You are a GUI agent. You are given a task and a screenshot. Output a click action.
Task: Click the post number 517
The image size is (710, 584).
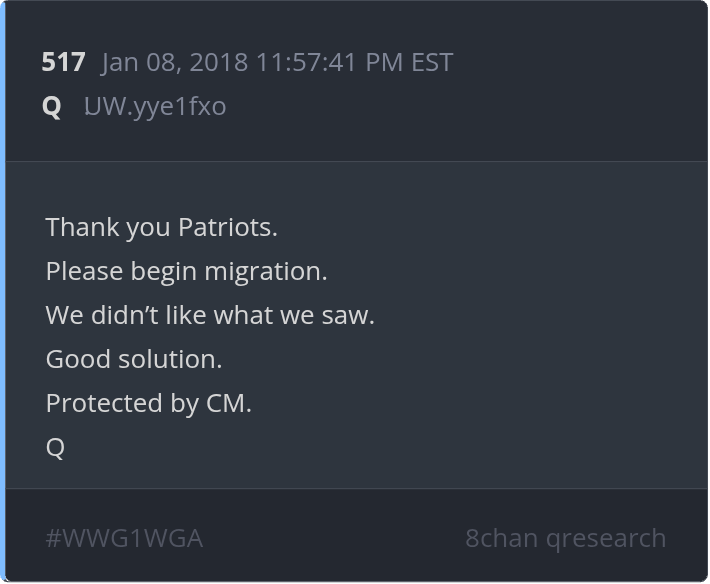click(x=63, y=62)
